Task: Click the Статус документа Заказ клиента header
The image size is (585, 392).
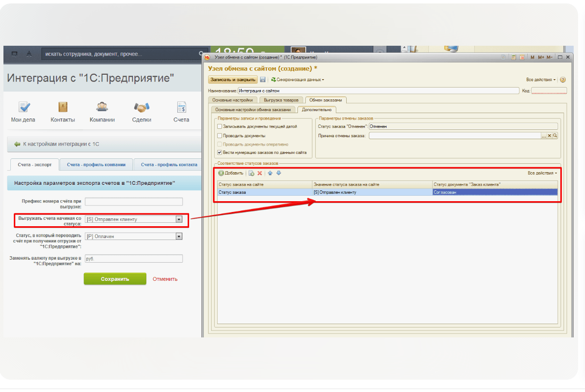Action: (x=495, y=185)
